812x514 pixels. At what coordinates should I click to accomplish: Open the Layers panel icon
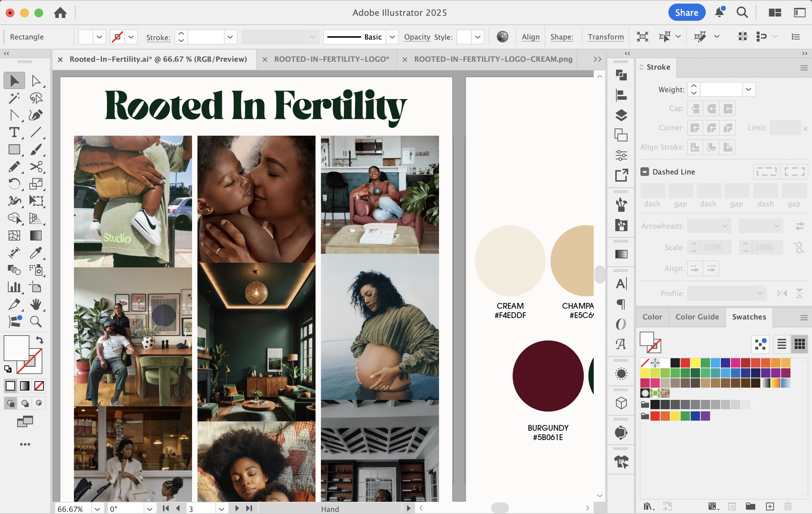point(621,115)
